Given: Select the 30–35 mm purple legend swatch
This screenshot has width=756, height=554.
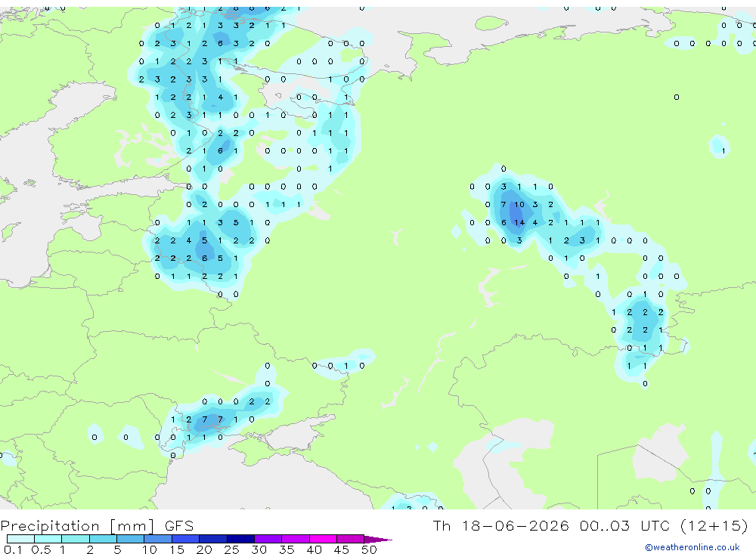Looking at the screenshot, I should click(x=268, y=539).
